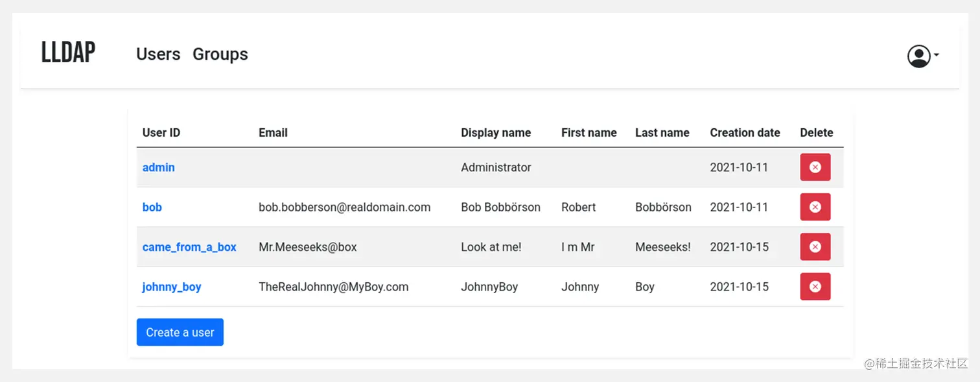
Task: Remove johnny_boy with the red X button
Action: [815, 287]
